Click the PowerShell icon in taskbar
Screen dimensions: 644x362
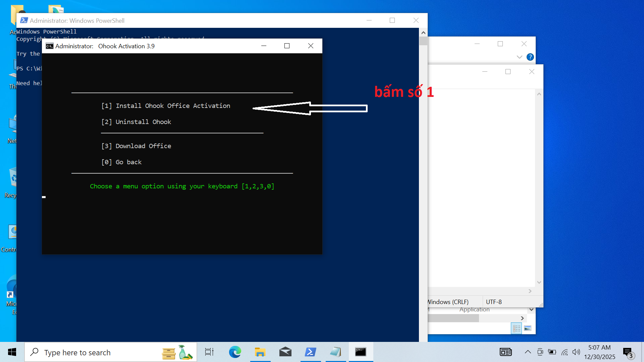point(310,352)
